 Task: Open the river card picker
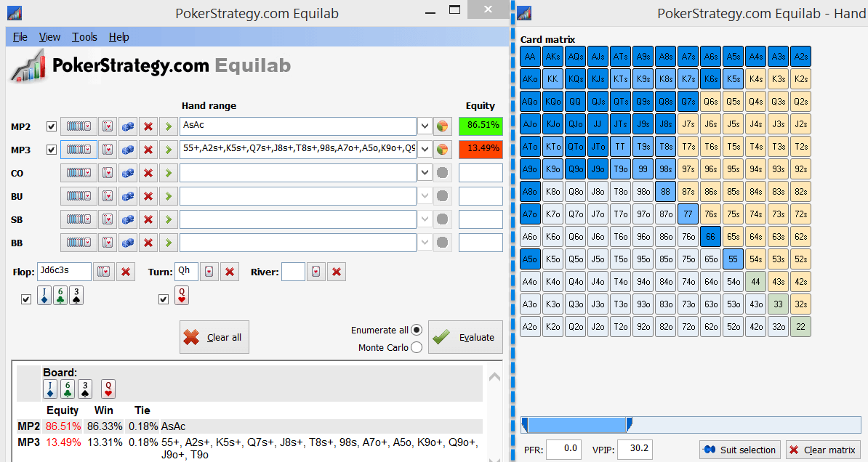[x=316, y=272]
